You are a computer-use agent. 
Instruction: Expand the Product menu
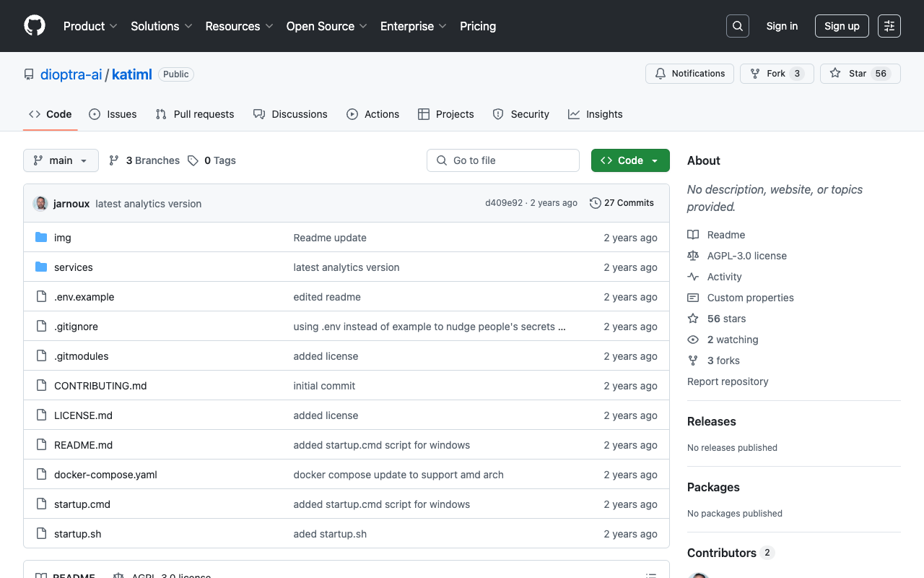click(90, 26)
